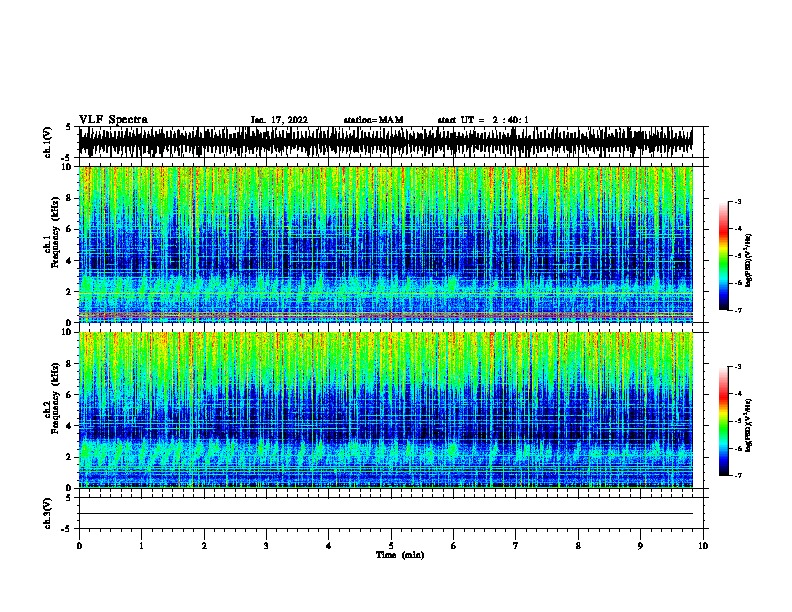Screen dimensions: 792x612
Task: Click the "ch.1(V)" vertical axis label
Action: [47, 142]
